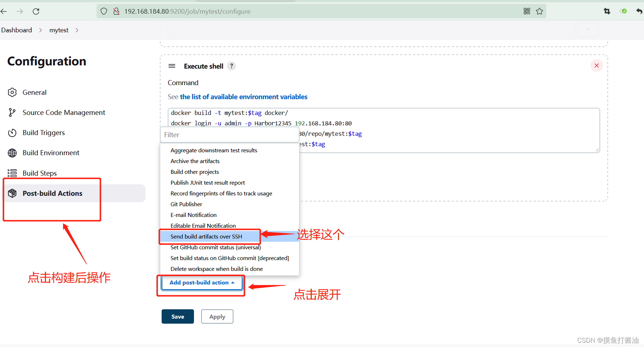Expand chevron after Dashboard breadcrumb
This screenshot has width=644, height=347.
(x=41, y=30)
